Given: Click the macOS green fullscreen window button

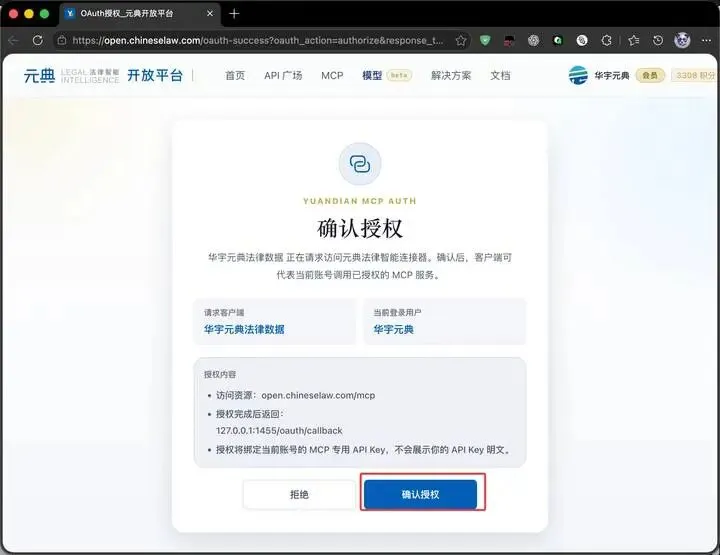Looking at the screenshot, I should [45, 14].
